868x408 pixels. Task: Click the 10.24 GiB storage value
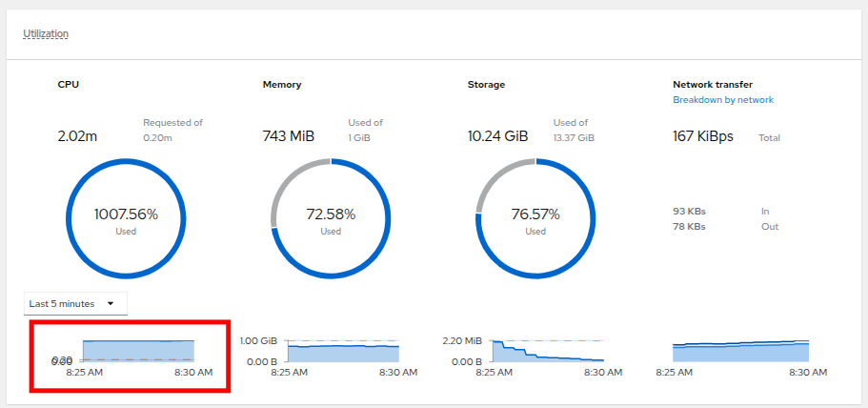(497, 136)
